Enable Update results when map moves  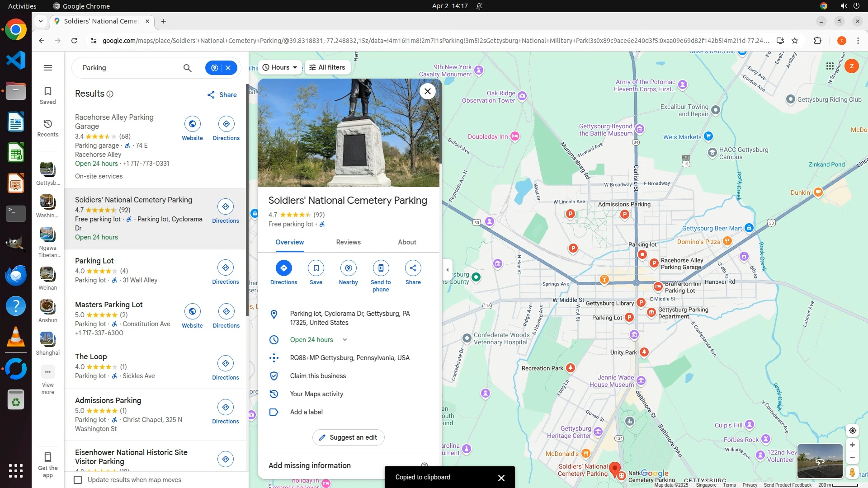tap(78, 480)
